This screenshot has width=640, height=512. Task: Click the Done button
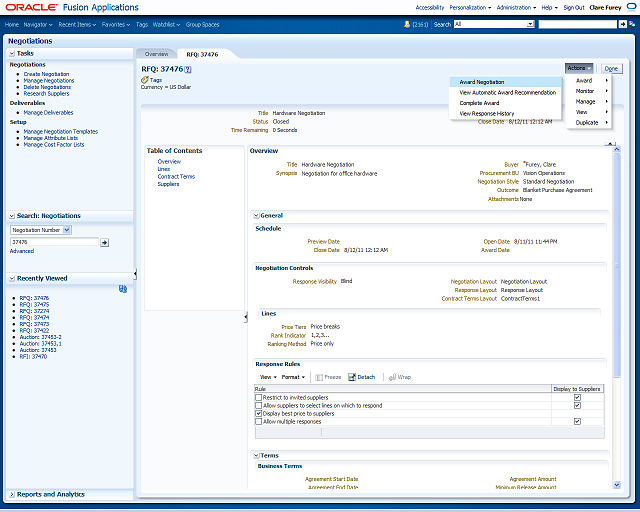point(611,69)
